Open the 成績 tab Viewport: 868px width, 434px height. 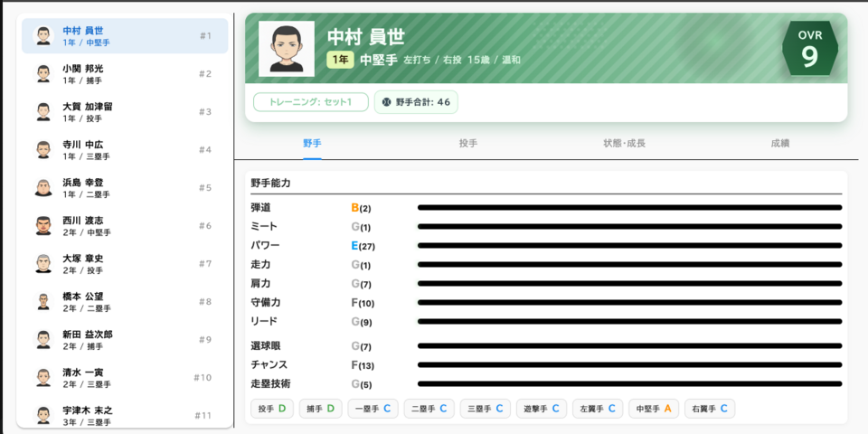(779, 144)
